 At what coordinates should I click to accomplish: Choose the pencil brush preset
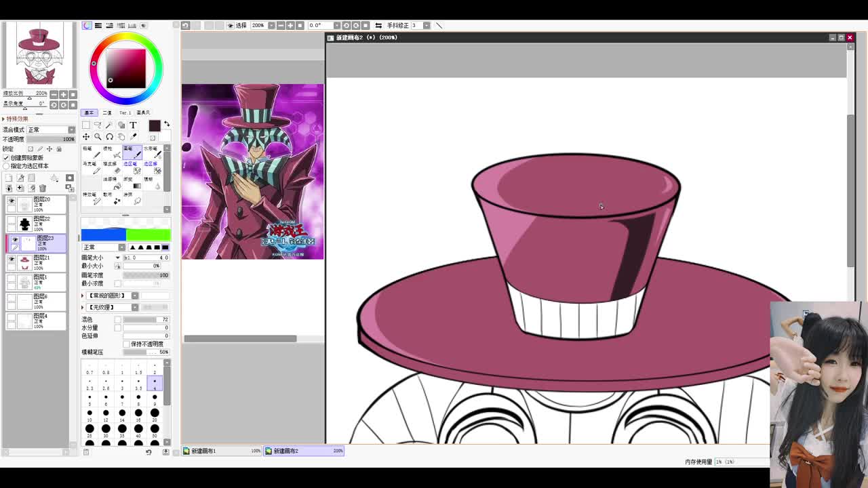[x=92, y=153]
